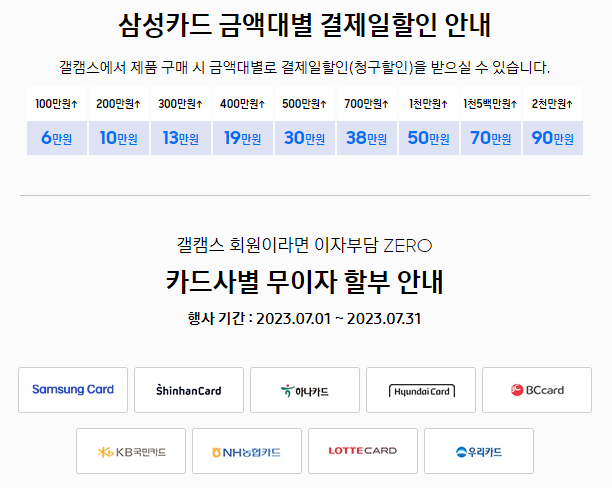Select the BCcard logo box
The width and height of the screenshot is (612, 488).
click(x=537, y=390)
